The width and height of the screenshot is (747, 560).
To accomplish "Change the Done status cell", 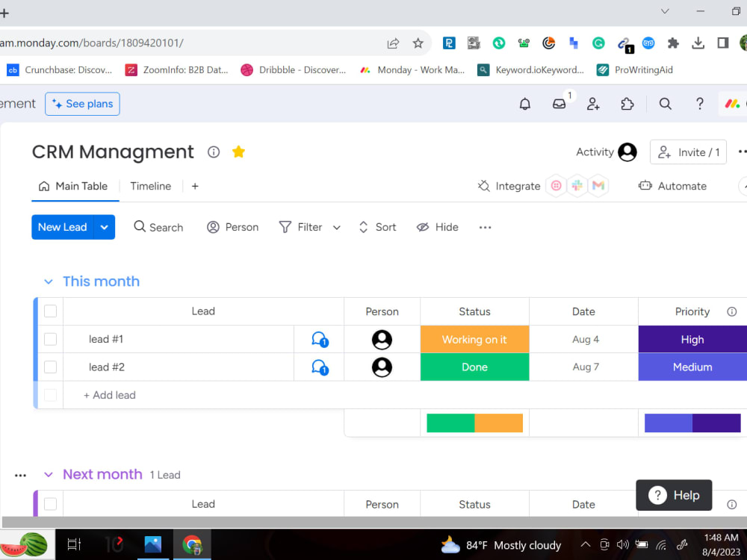I will click(474, 367).
